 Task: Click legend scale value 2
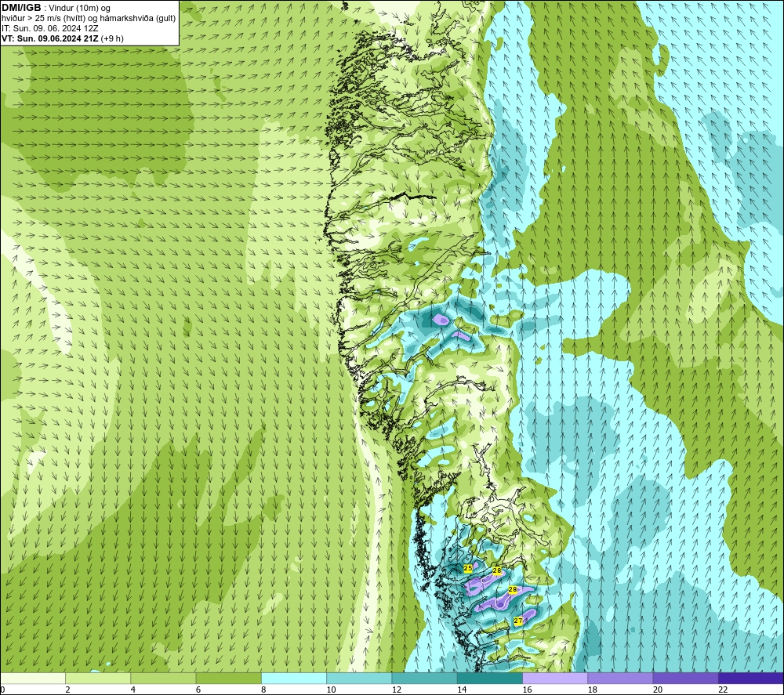67,690
